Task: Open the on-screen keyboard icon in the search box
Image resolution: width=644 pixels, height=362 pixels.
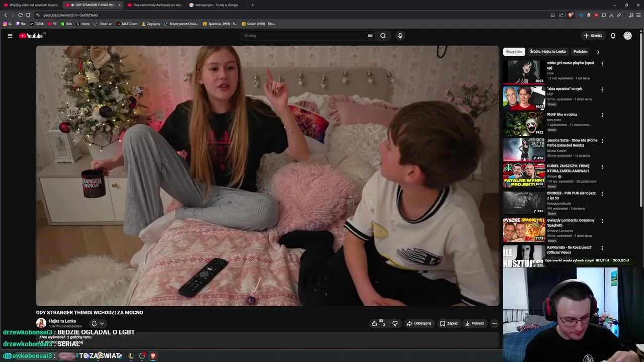Action: (x=370, y=36)
